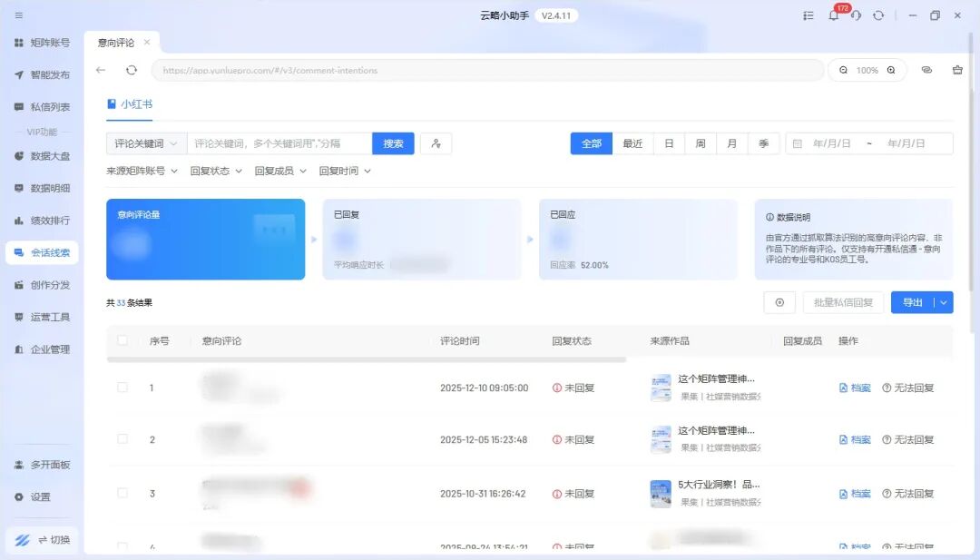Tick the checkbox for row 1

coord(122,388)
